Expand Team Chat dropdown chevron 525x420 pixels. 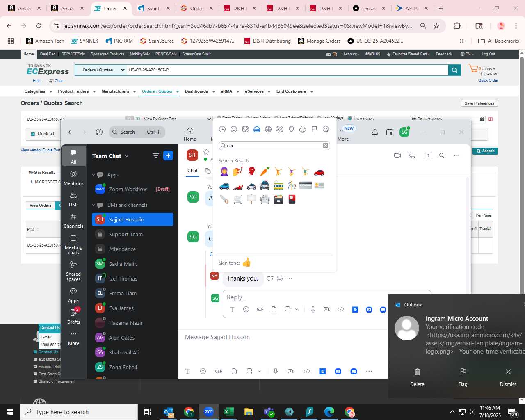coord(127,156)
